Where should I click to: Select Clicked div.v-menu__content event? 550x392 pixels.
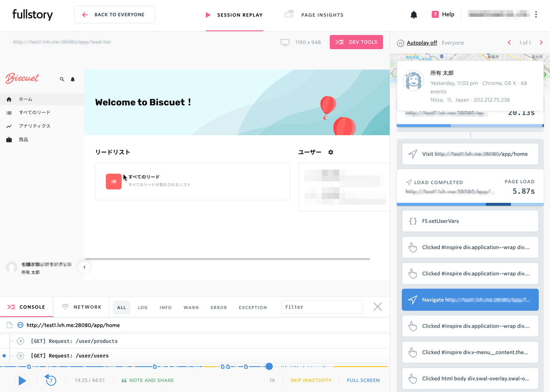(x=470, y=352)
